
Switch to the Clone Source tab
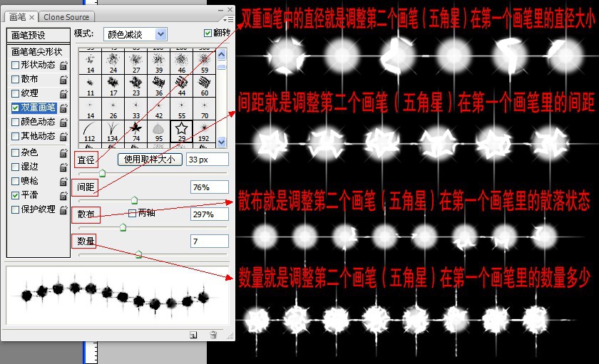(x=66, y=16)
